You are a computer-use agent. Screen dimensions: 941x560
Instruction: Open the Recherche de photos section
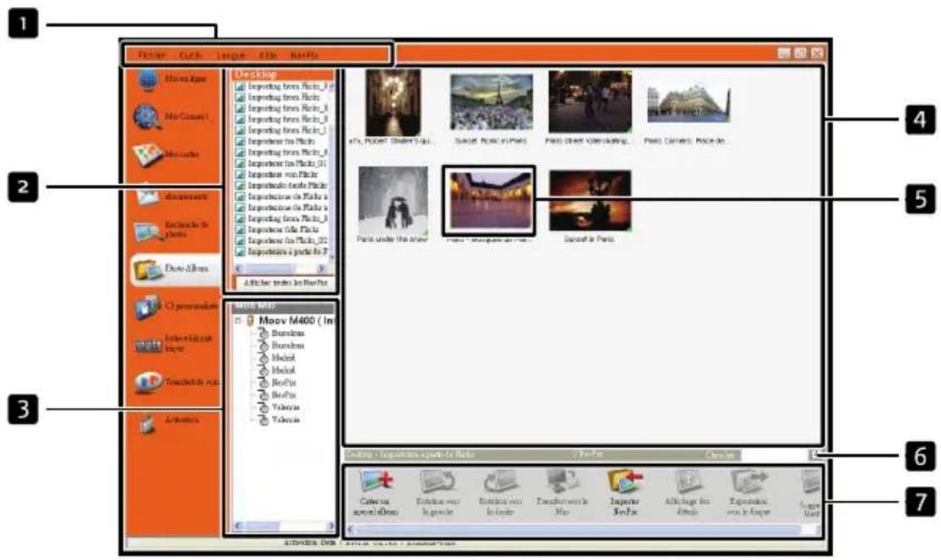pos(171,229)
